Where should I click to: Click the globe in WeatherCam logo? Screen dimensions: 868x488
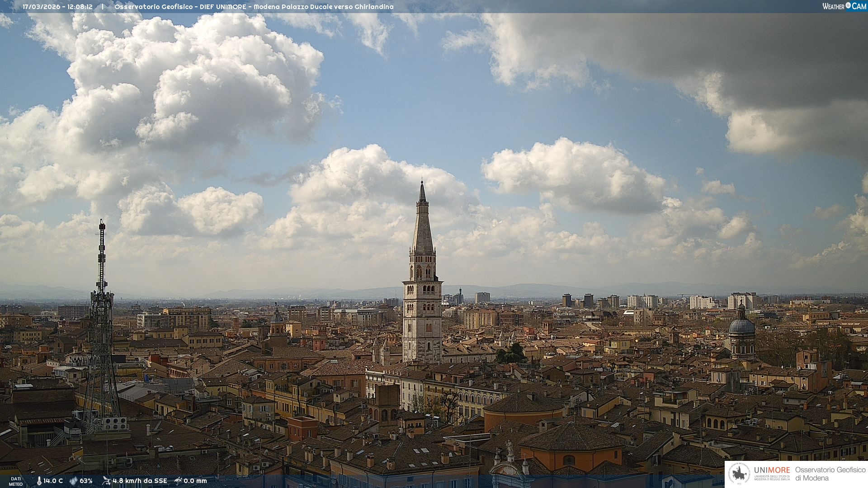tap(848, 5)
